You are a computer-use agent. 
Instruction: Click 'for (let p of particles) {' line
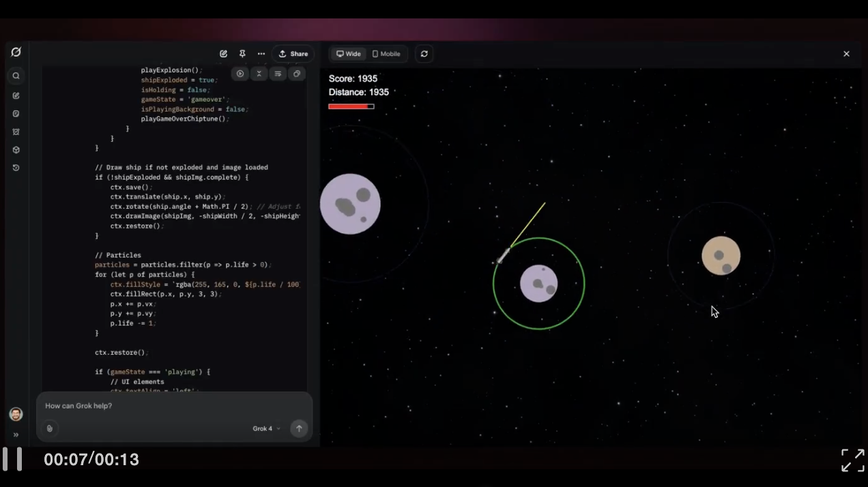[145, 274]
